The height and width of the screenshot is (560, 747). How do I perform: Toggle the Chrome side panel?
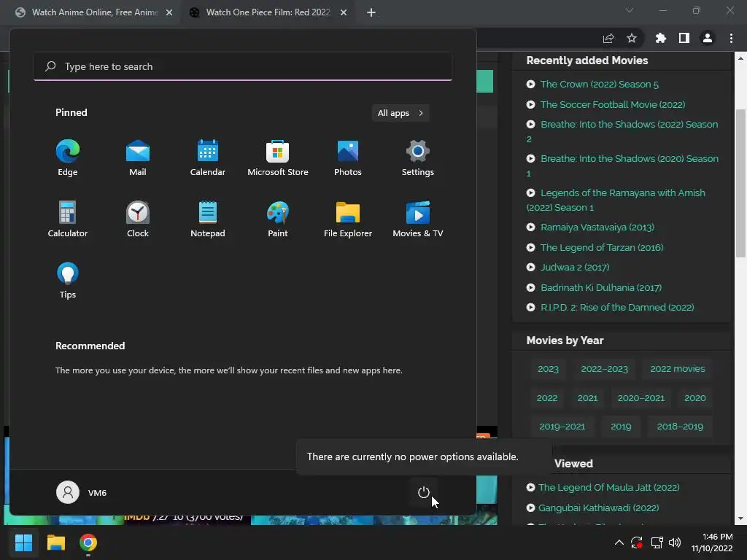coord(684,38)
